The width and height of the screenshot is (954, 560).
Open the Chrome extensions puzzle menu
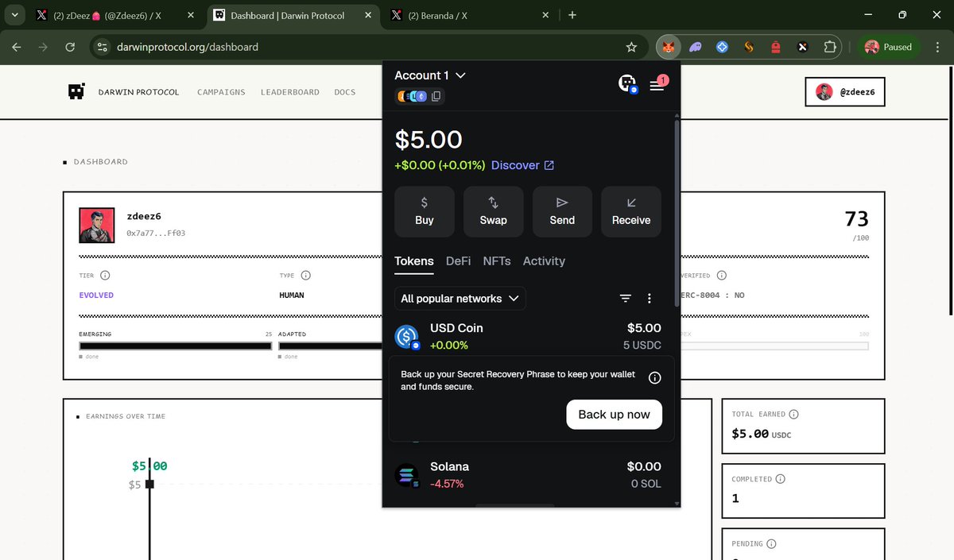830,47
